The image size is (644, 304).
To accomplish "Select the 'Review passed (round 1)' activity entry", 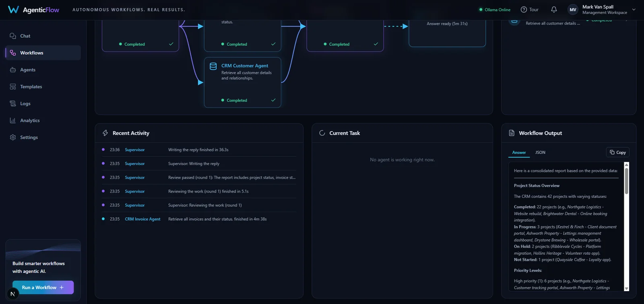I will [x=232, y=177].
